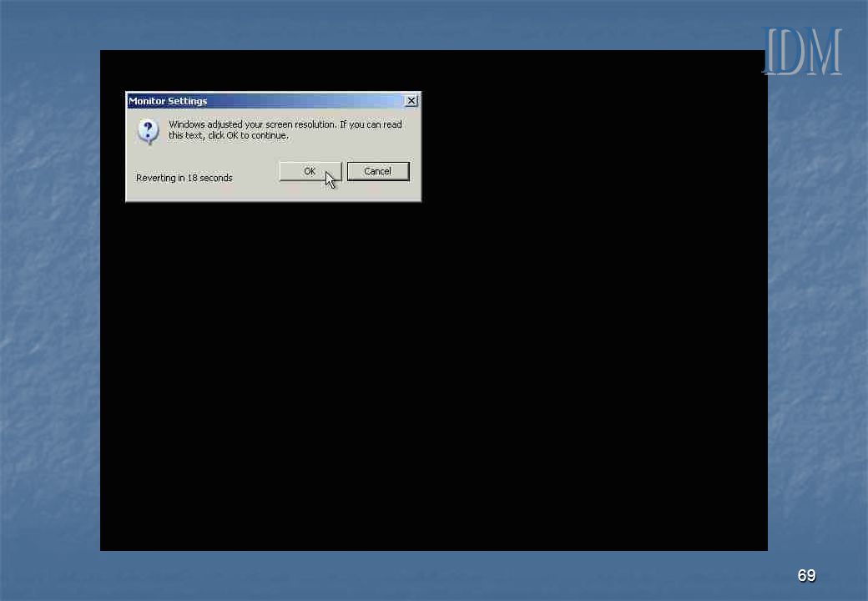Select the 'Reverting in 18 seconds' text
Screen dimensions: 868x601
[x=184, y=178]
